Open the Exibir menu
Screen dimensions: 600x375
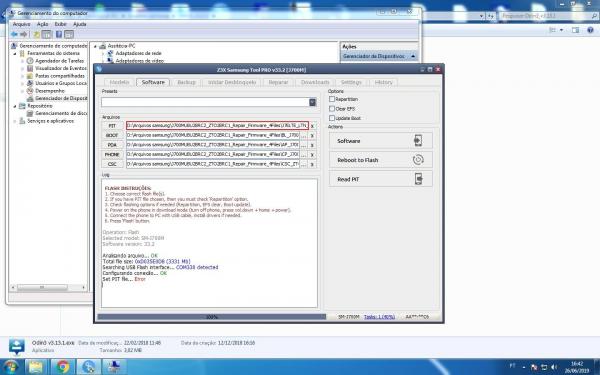(x=60, y=24)
